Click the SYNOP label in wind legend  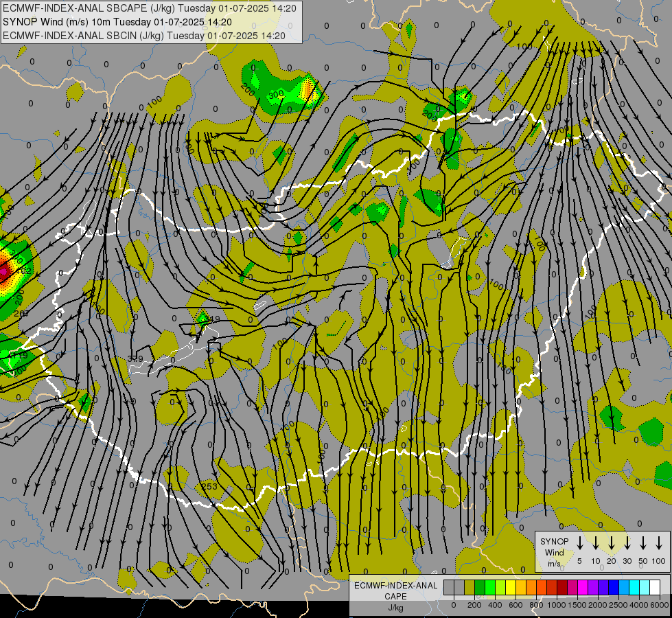554,541
